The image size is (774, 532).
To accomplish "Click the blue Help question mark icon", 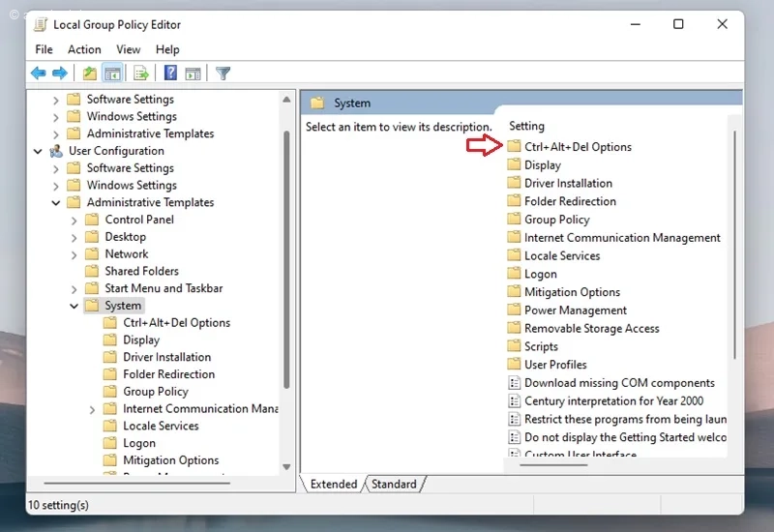I will 170,74.
